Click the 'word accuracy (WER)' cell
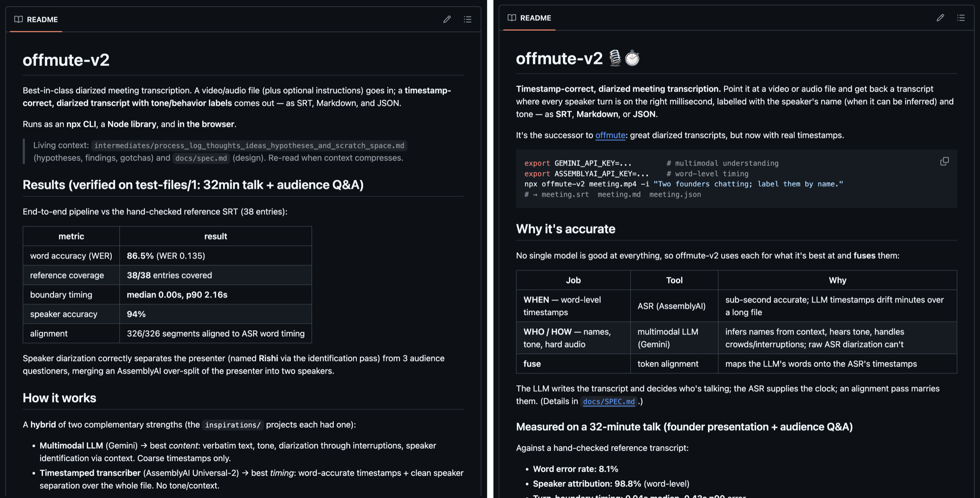This screenshot has width=980, height=498. coord(71,256)
